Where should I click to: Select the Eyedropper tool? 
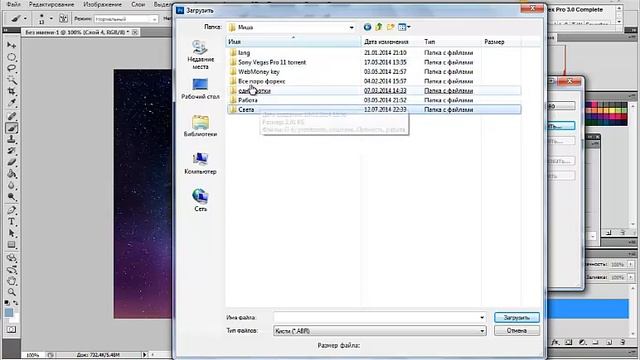(11, 104)
